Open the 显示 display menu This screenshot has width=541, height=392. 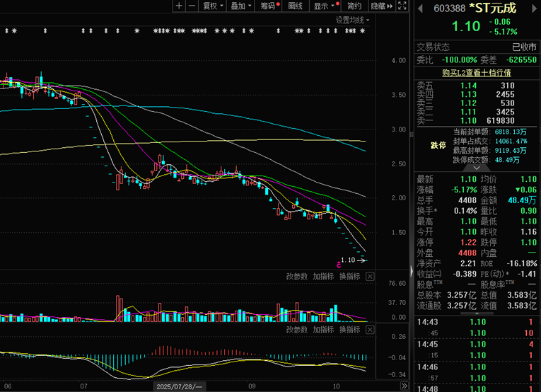(324, 6)
